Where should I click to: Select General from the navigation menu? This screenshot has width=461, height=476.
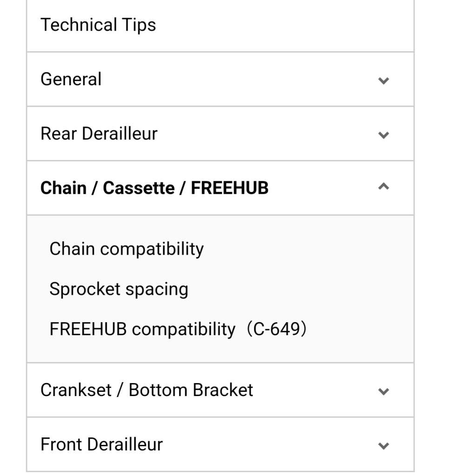click(71, 79)
